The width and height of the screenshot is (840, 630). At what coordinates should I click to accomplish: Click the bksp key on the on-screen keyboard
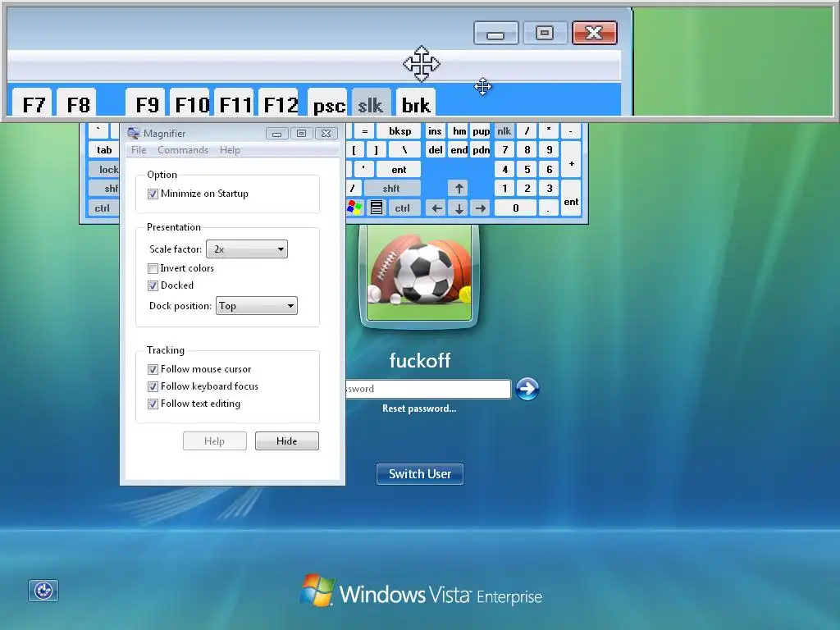tap(399, 131)
